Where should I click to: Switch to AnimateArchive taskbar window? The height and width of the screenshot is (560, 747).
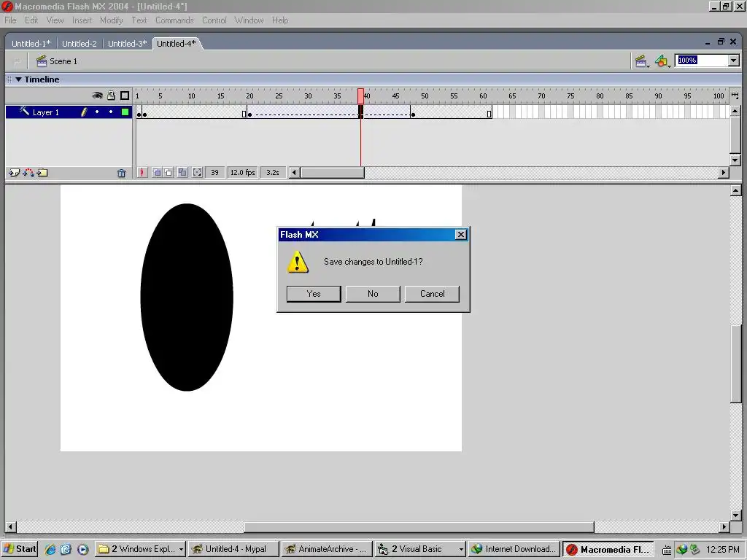[326, 549]
